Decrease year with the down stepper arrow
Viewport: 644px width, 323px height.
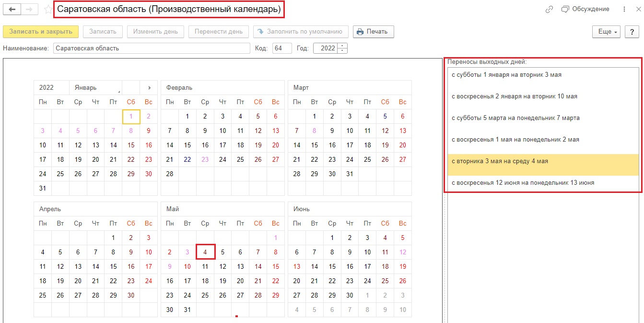[x=342, y=51]
